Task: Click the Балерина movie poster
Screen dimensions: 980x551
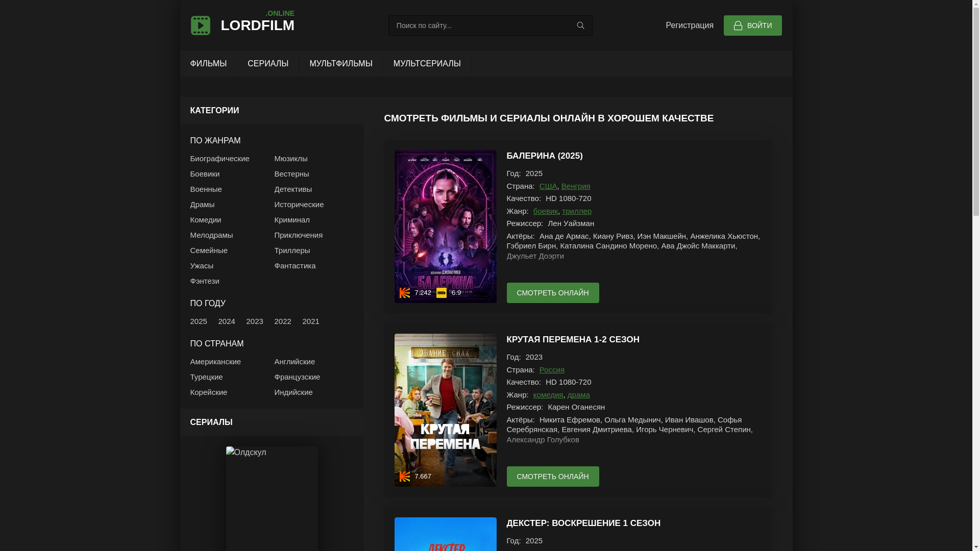Action: click(445, 227)
